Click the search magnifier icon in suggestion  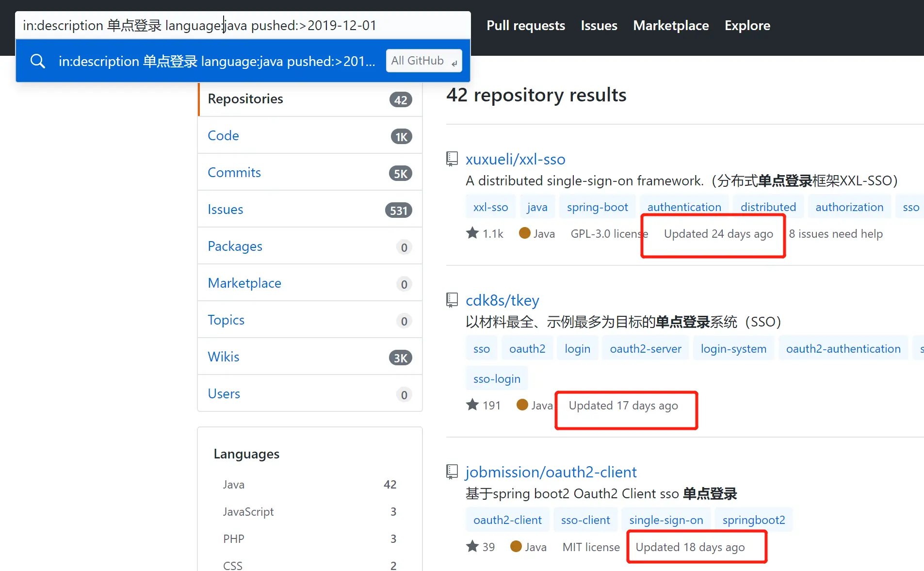click(37, 61)
